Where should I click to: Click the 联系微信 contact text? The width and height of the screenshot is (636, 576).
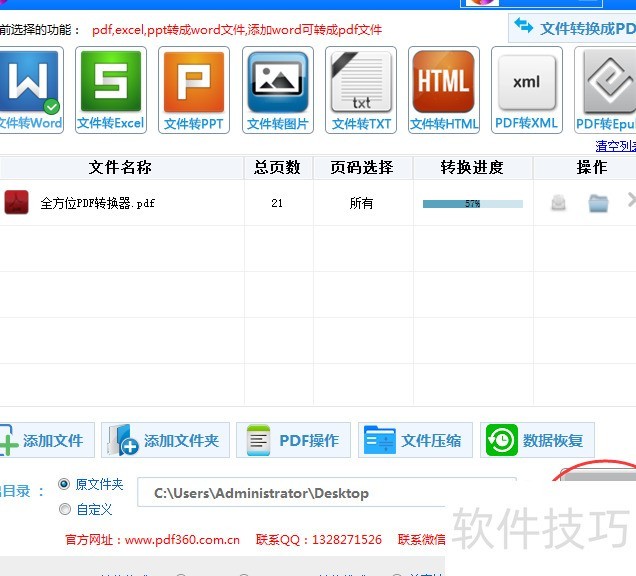(421, 540)
